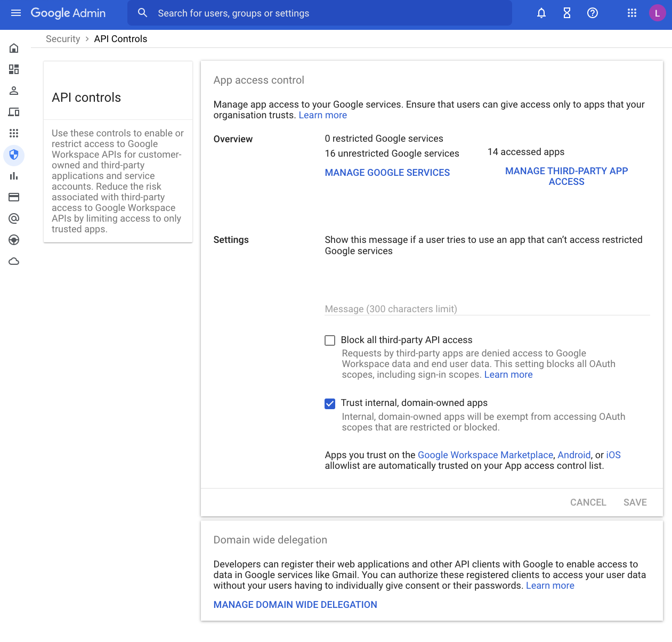
Task: Focus the custom message text field
Action: pos(487,308)
